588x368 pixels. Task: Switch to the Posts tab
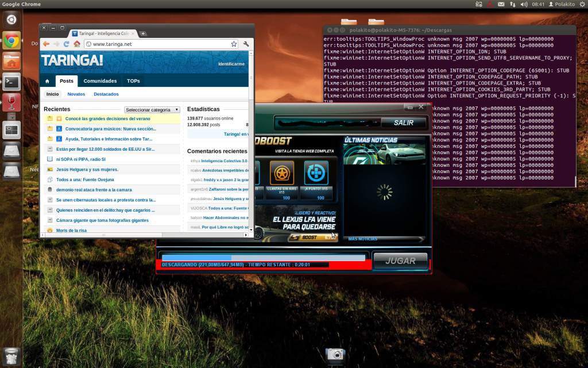point(67,80)
